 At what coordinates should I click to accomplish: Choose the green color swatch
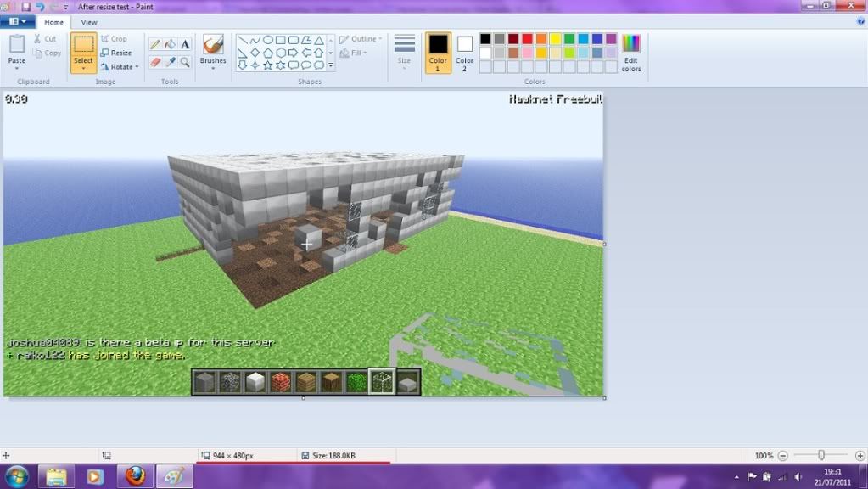569,39
